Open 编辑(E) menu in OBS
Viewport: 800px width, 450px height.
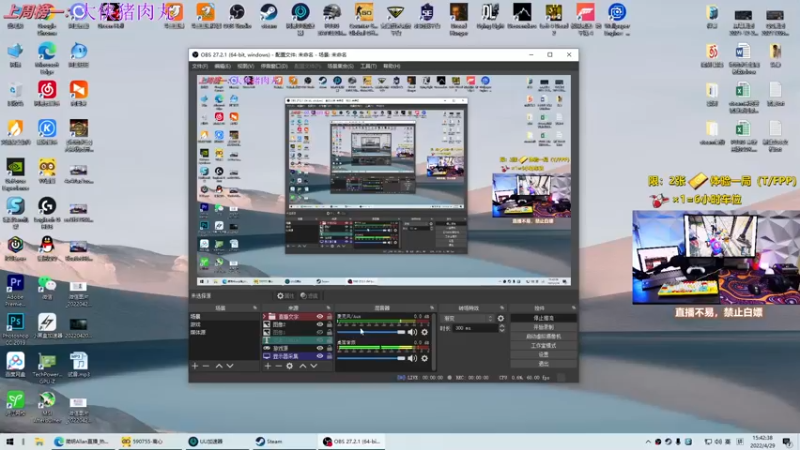222,66
